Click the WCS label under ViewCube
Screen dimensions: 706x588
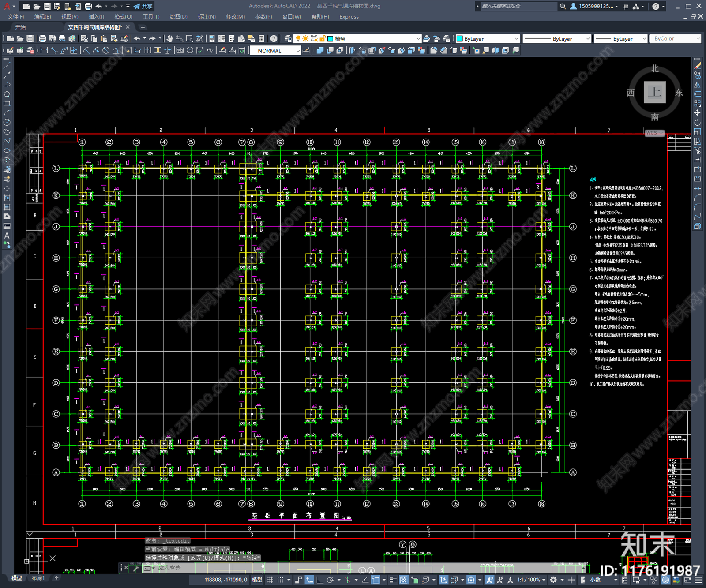[655, 133]
